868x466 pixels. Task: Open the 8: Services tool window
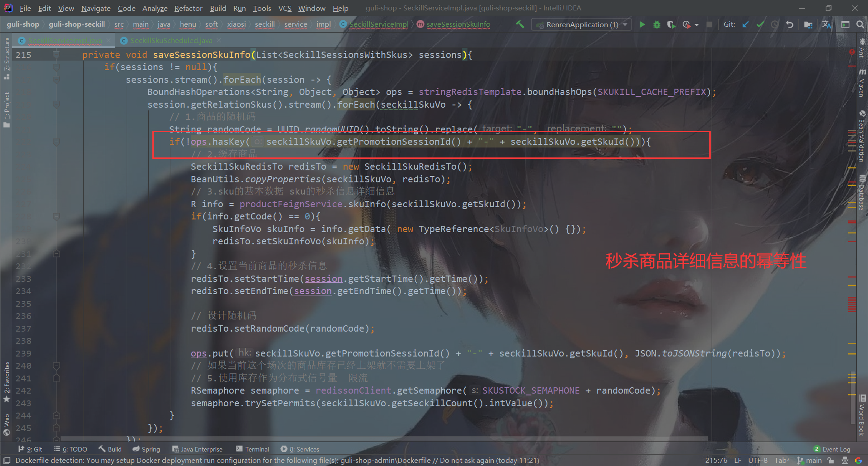tap(300, 449)
